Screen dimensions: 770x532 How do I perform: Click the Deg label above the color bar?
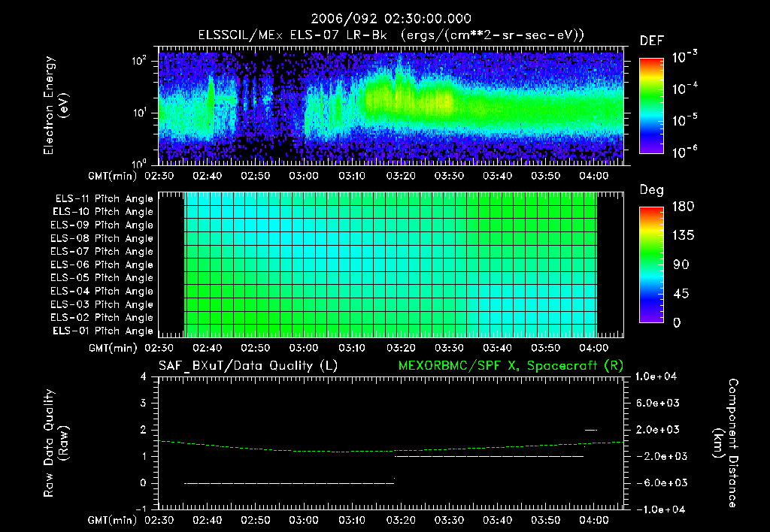tap(652, 190)
